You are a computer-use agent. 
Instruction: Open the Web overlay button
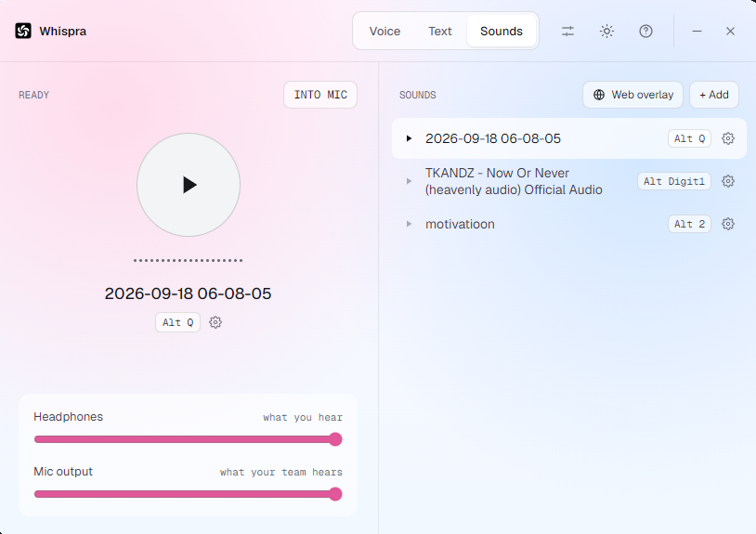(x=632, y=95)
